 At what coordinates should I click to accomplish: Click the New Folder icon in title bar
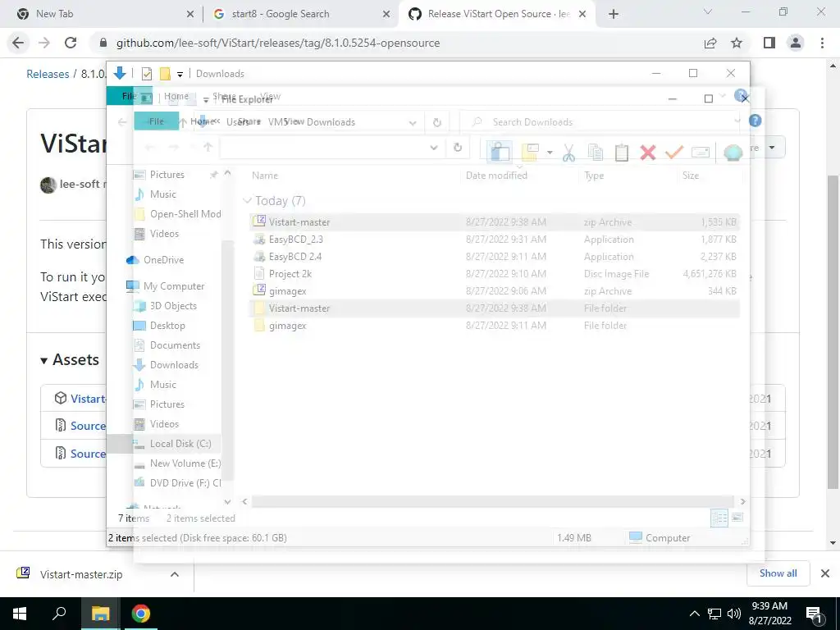coord(165,73)
